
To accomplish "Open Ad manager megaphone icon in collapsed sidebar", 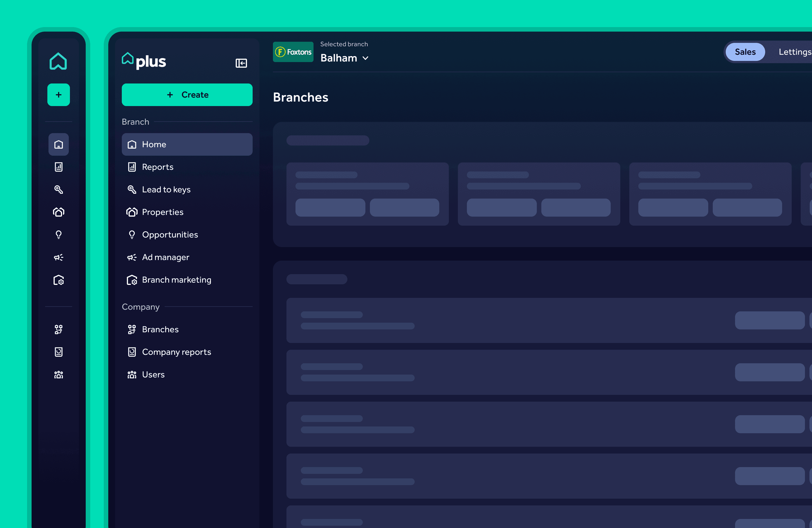I will click(x=58, y=257).
